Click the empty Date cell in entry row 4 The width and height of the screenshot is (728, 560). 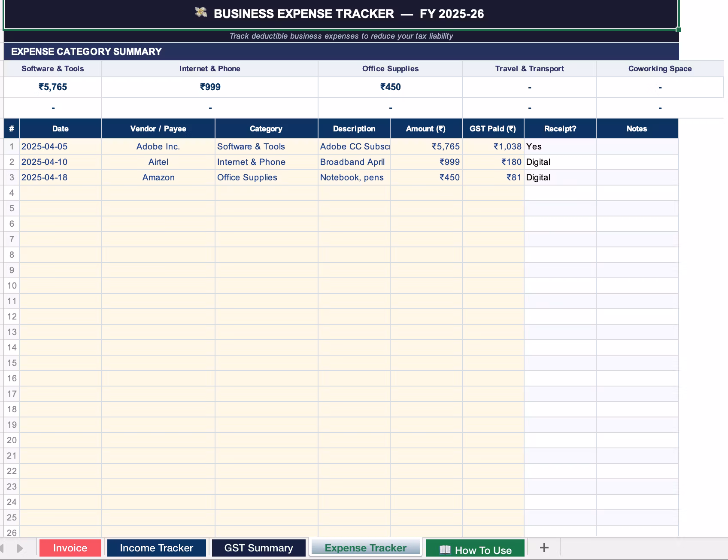point(61,193)
